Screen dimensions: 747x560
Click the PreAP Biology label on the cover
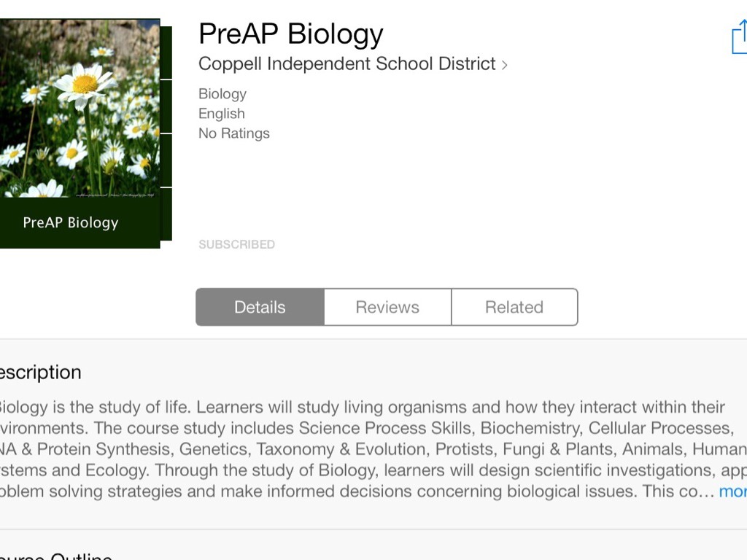click(x=71, y=222)
